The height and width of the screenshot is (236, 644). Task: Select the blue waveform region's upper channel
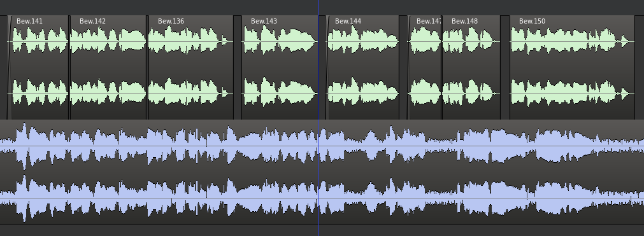click(x=322, y=146)
